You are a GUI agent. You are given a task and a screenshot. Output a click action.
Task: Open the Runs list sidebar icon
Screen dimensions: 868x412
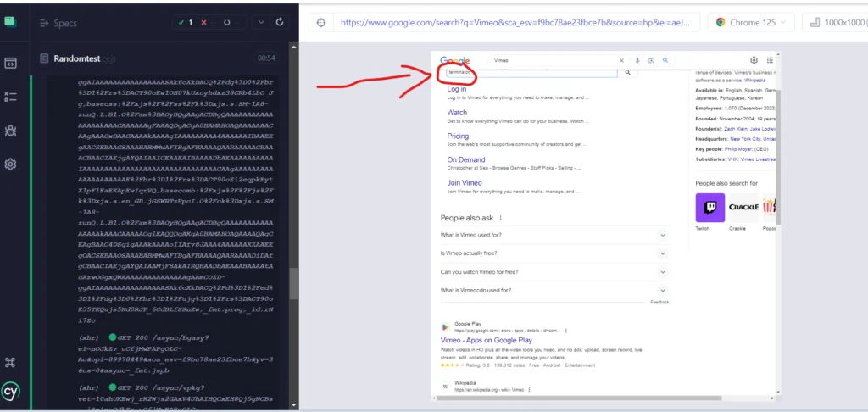(10, 97)
